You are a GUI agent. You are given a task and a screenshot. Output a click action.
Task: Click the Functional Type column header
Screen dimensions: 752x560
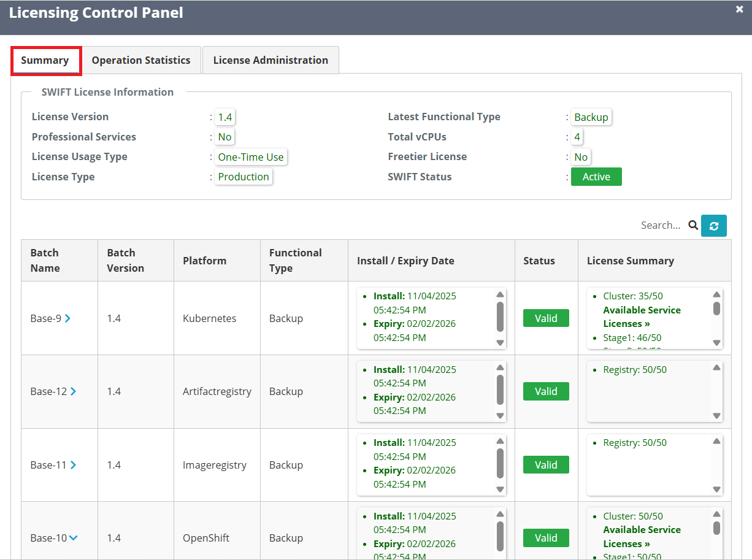[x=304, y=261]
